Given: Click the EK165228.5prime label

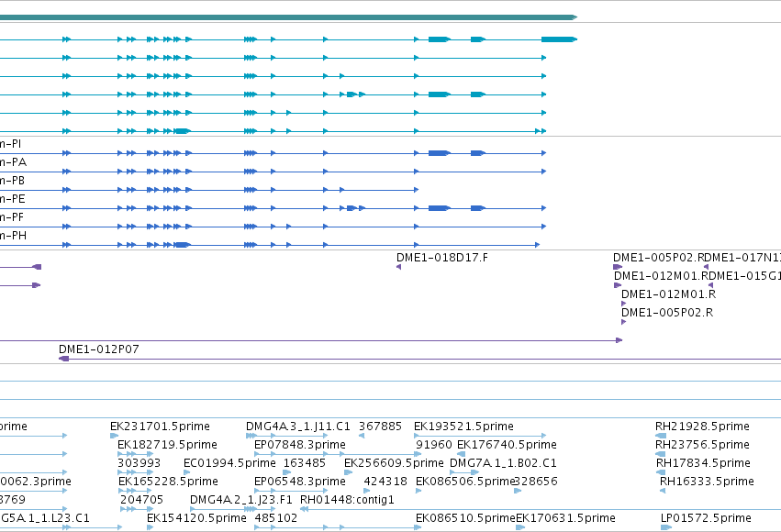Looking at the screenshot, I should coord(168,482).
